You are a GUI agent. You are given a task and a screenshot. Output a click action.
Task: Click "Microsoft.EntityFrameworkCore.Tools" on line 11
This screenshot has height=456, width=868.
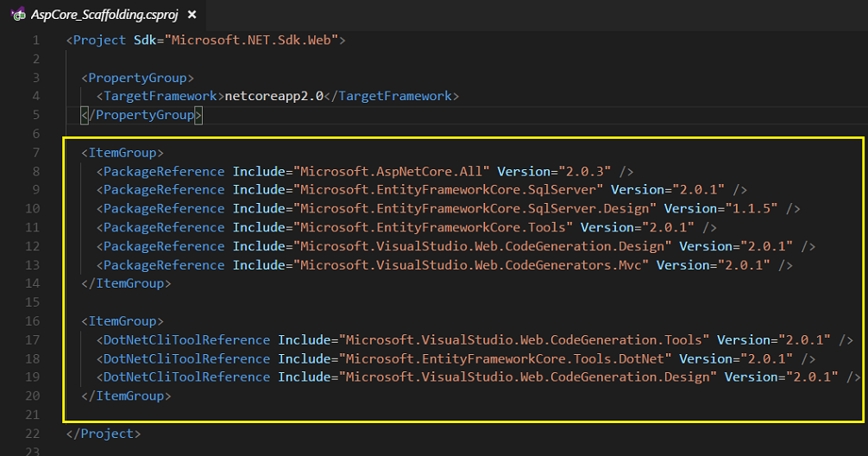pyautogui.click(x=433, y=228)
